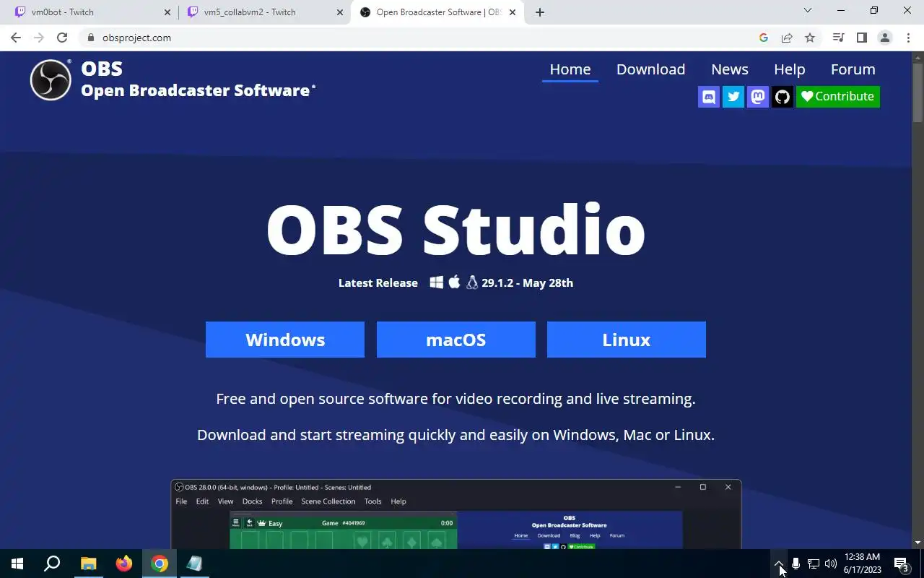Go back using browser back arrow
Screen dimensions: 924x578
16,38
